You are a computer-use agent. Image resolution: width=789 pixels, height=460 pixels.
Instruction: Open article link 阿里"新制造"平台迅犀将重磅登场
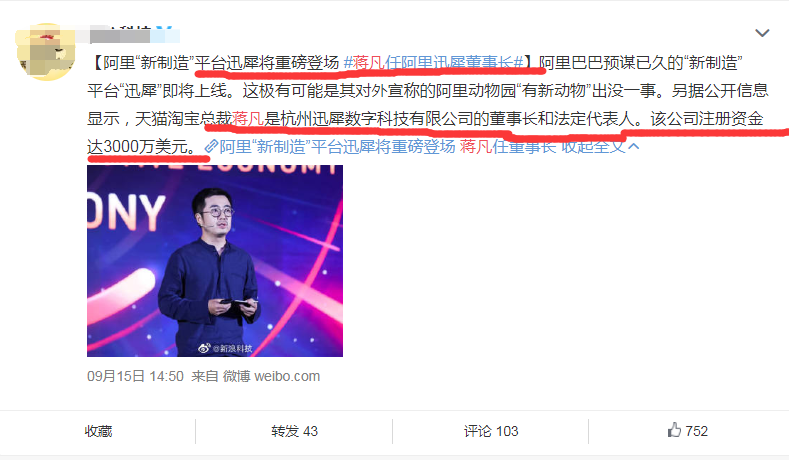337,146
